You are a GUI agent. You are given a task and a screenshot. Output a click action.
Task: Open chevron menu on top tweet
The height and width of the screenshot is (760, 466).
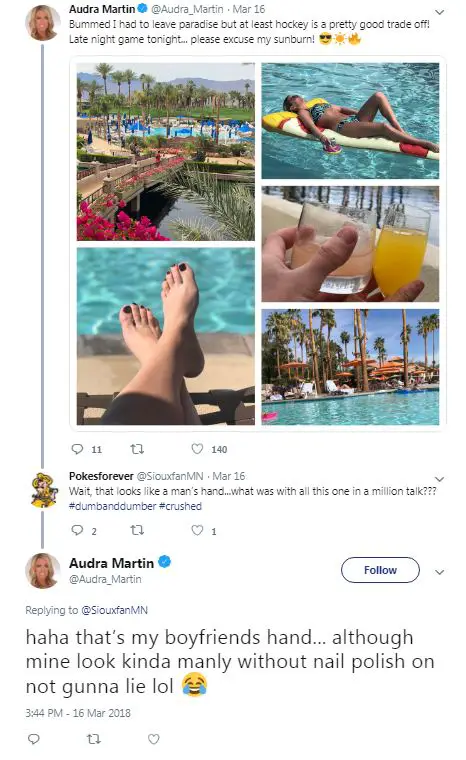(439, 12)
